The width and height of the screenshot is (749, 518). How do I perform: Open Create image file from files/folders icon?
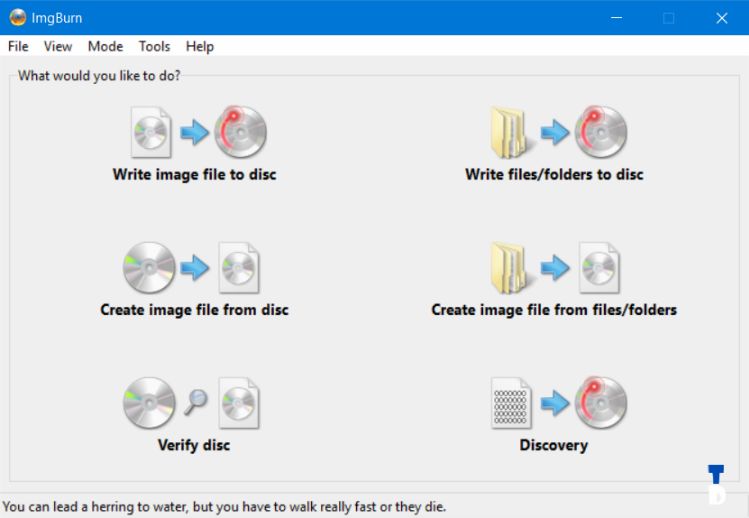555,268
